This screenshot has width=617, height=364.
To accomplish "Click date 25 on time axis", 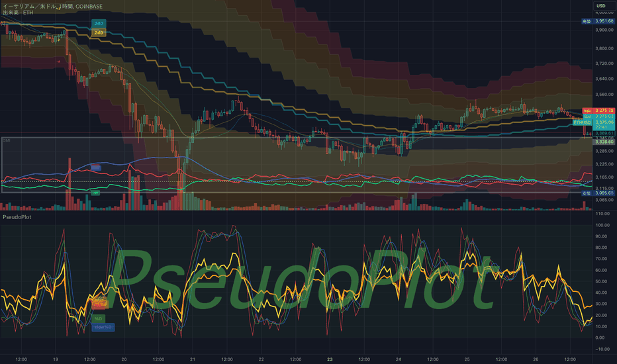I will (467, 359).
